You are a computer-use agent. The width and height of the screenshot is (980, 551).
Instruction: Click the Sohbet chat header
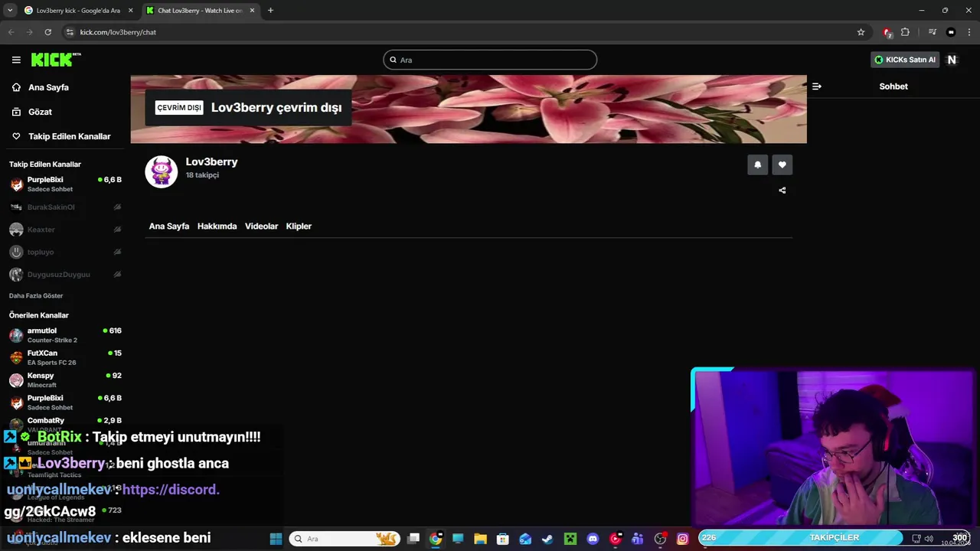pyautogui.click(x=893, y=86)
